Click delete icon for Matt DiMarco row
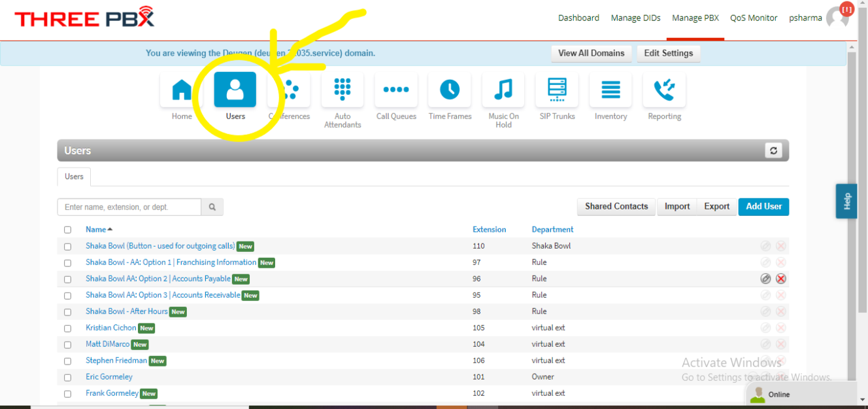This screenshot has height=409, width=868. coord(781,344)
